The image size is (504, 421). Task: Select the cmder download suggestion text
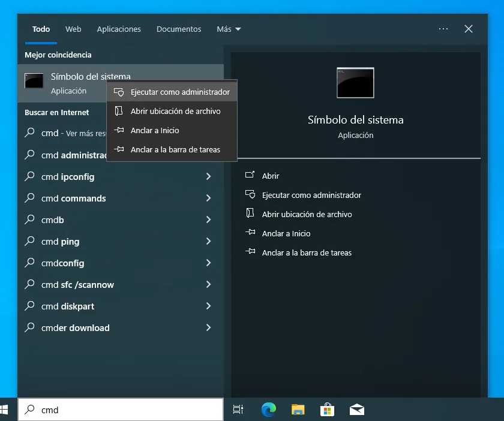coord(75,328)
